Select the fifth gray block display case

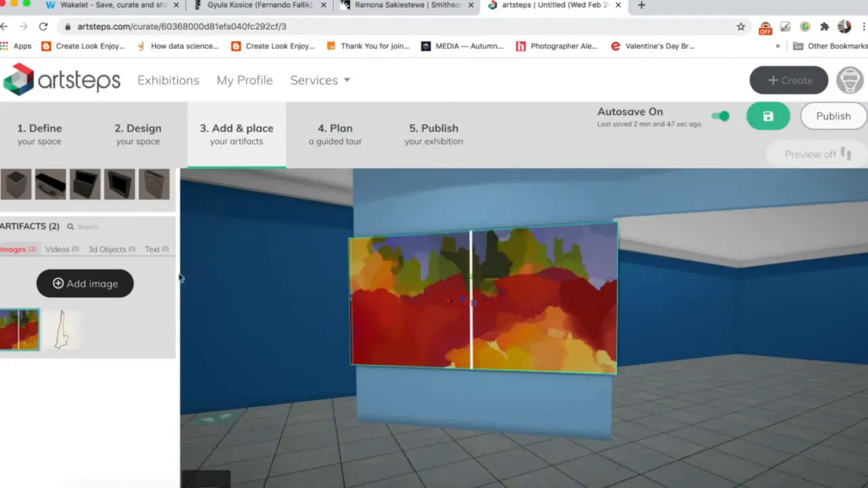point(154,184)
